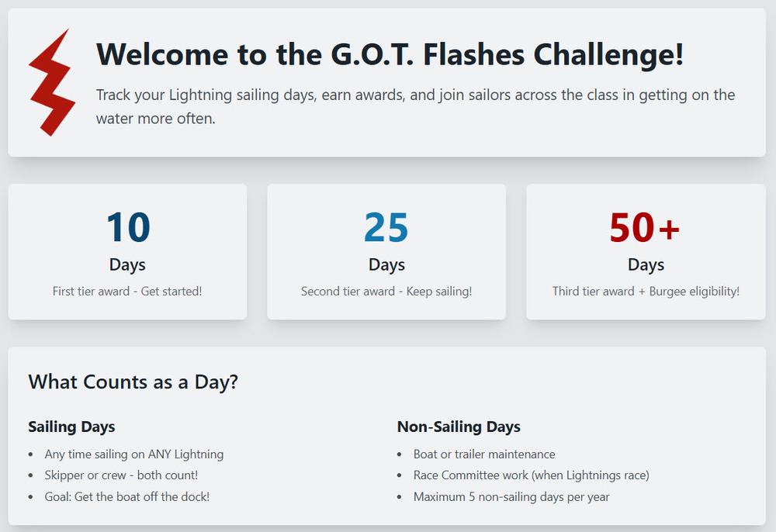Click the First tier award caption
This screenshot has height=532, width=776.
point(127,292)
